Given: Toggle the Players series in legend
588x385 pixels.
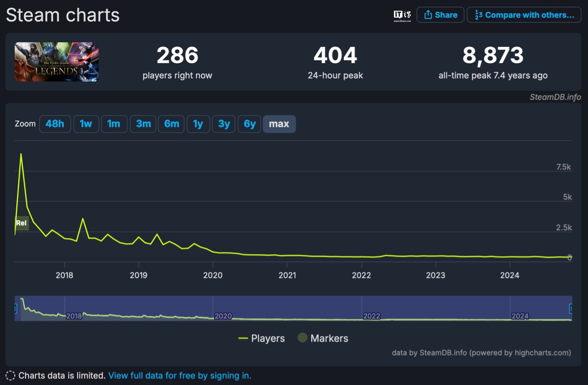Looking at the screenshot, I should [x=261, y=338].
